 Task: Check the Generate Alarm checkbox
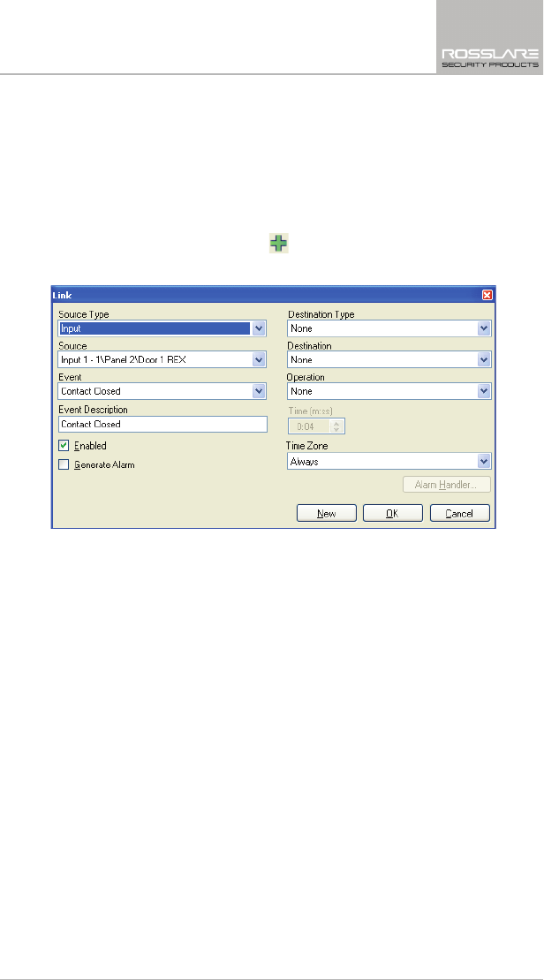[x=64, y=464]
